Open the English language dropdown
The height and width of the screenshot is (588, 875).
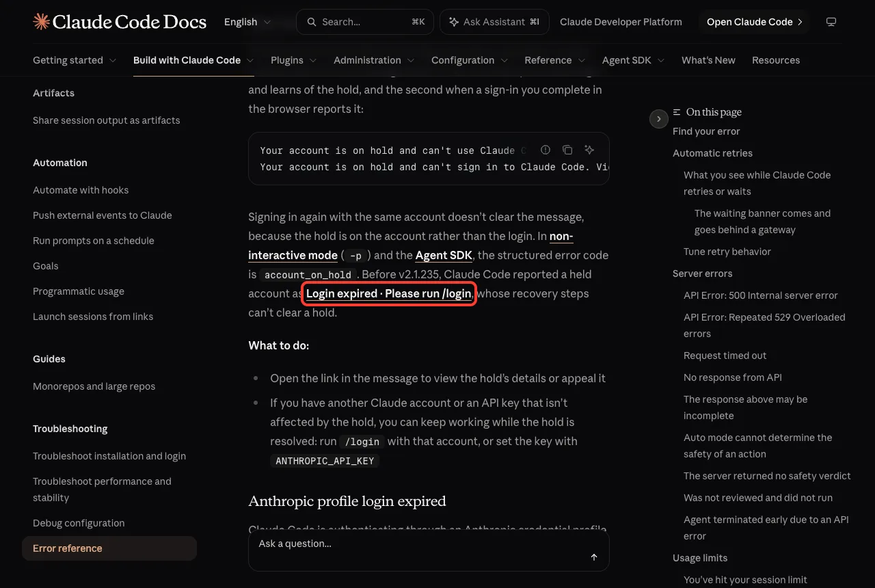click(x=247, y=22)
